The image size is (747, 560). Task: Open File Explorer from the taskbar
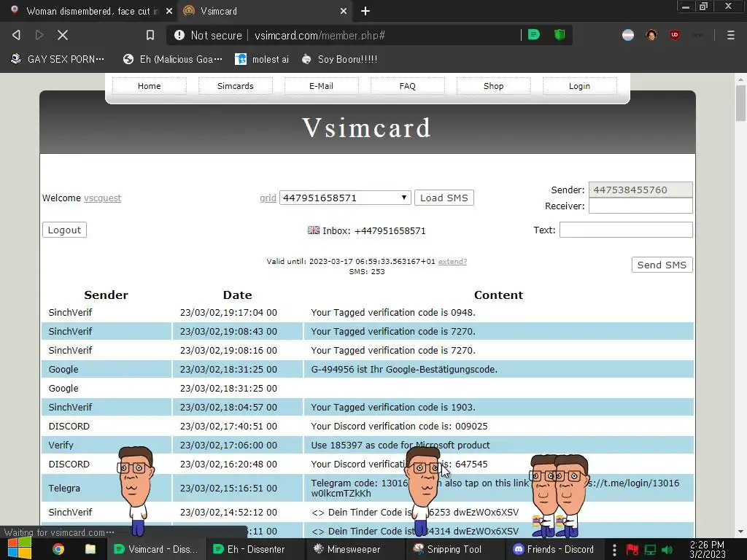point(90,549)
